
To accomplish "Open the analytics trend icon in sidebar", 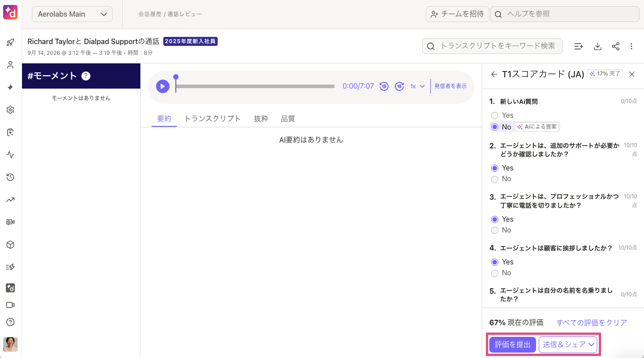I will (x=10, y=200).
